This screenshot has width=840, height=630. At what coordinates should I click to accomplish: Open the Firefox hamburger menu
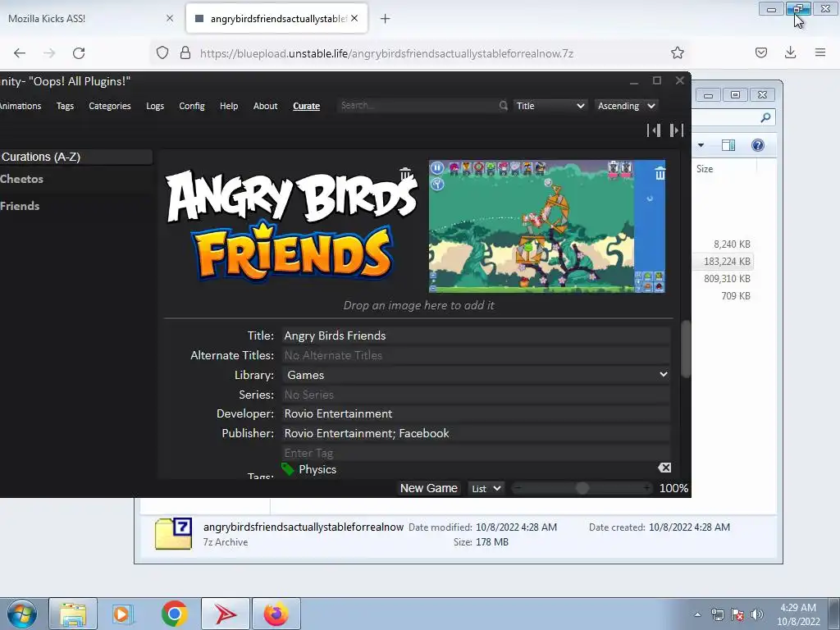[x=820, y=52]
